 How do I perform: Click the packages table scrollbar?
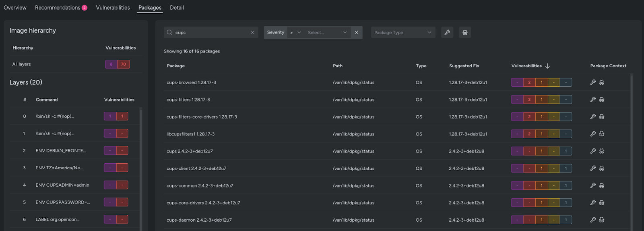point(632,152)
